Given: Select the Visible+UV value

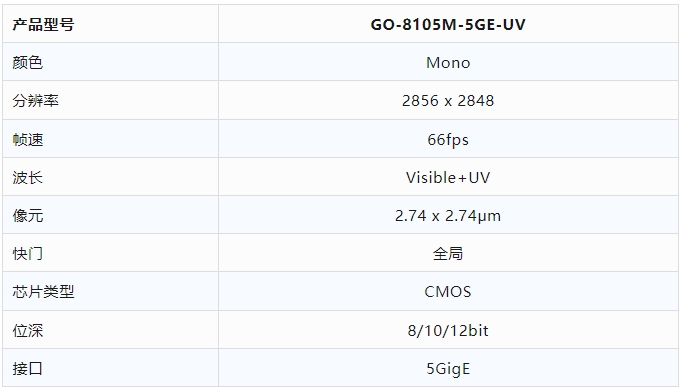Looking at the screenshot, I should 448,177.
